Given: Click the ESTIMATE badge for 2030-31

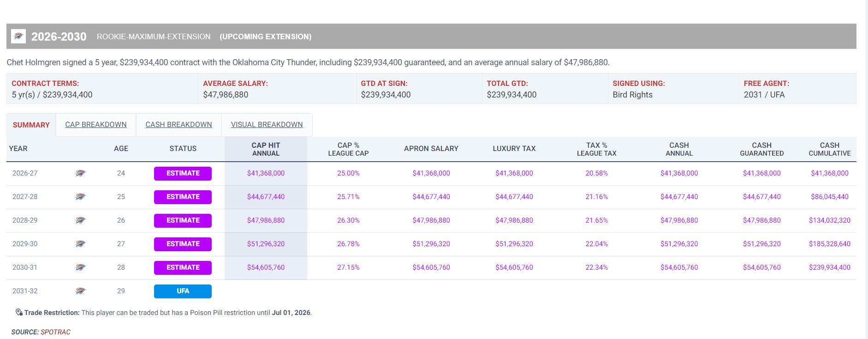Looking at the screenshot, I should [x=183, y=267].
